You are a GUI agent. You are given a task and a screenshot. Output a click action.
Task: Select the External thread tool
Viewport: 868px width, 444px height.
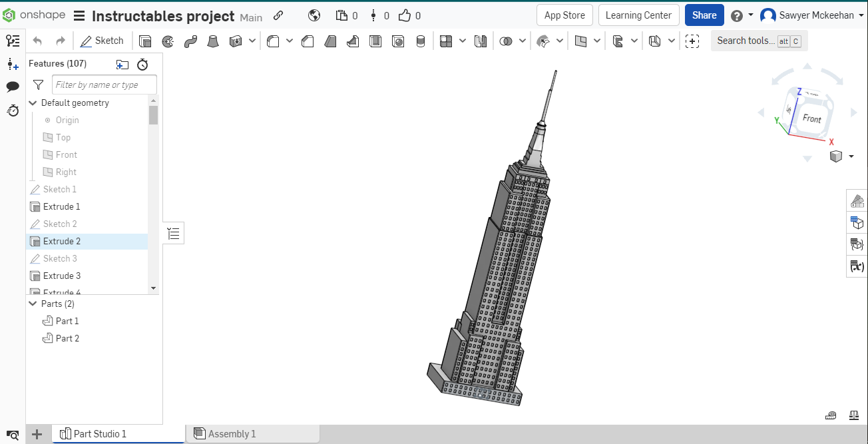[x=421, y=41]
